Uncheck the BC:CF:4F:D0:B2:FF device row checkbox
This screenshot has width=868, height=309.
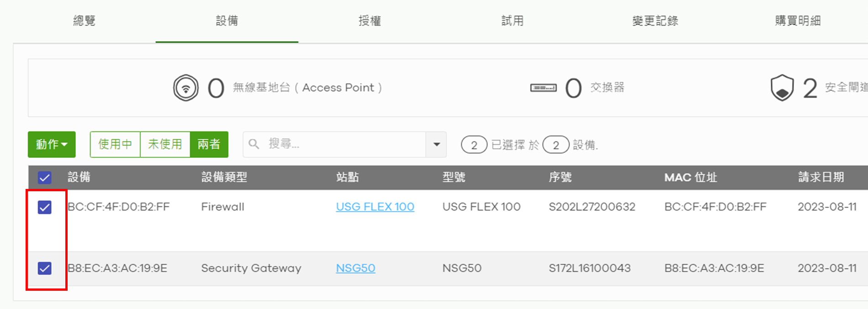[44, 207]
